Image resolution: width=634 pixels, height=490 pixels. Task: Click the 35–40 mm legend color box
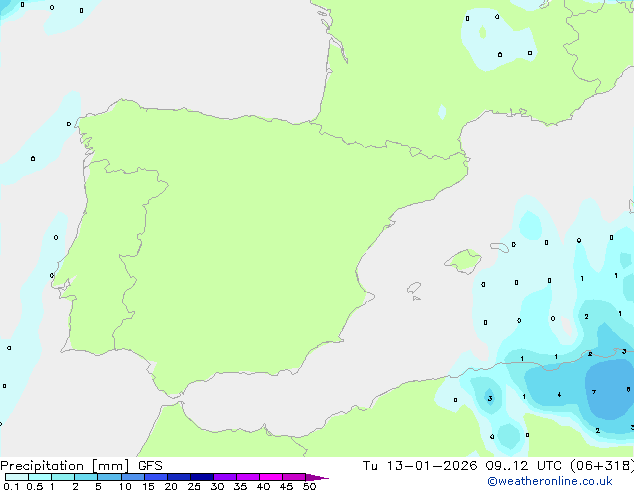[248, 477]
